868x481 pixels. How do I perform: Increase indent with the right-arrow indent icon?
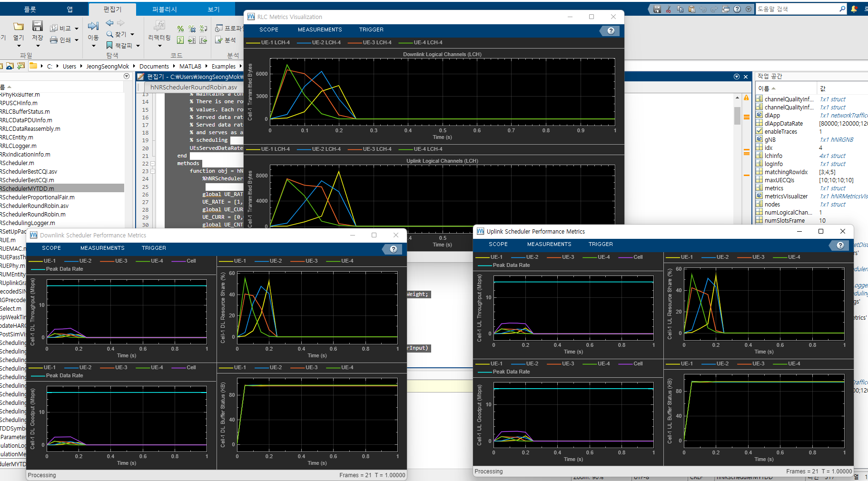tap(192, 40)
